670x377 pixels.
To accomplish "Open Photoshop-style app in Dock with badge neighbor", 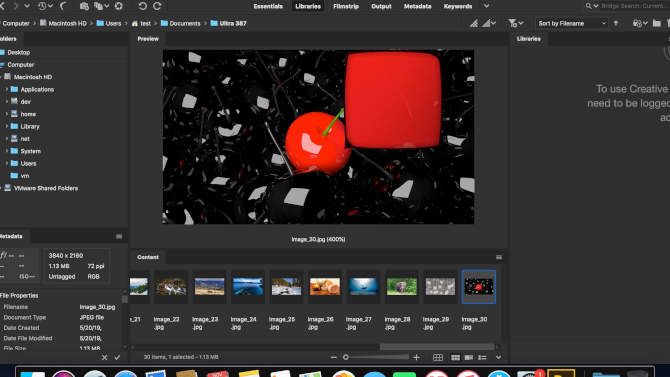I will 561,373.
